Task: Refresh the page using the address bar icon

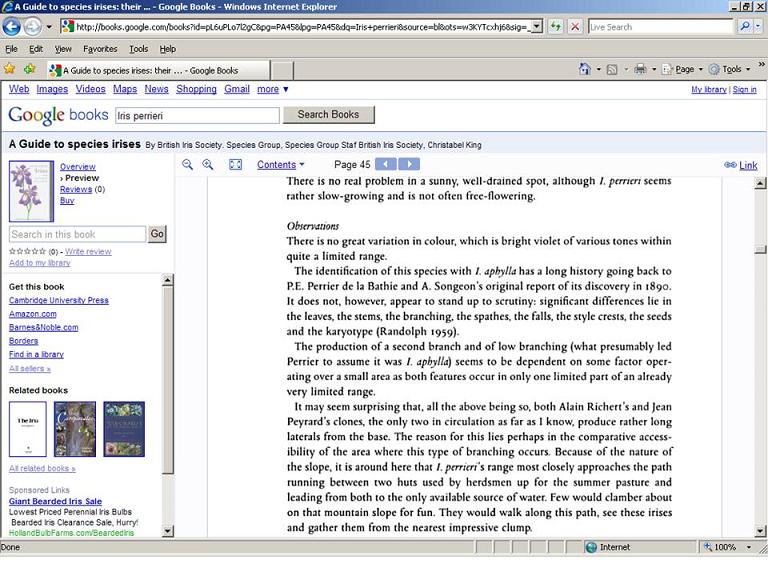Action: (x=556, y=27)
